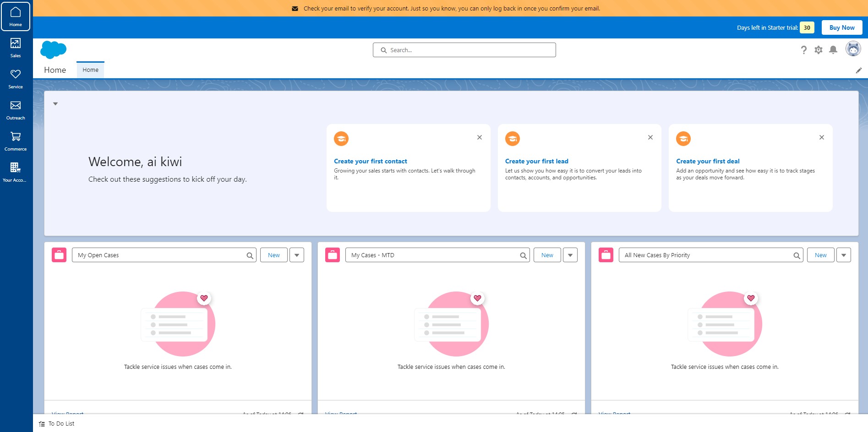Dismiss the Create your first lead card

click(x=650, y=137)
